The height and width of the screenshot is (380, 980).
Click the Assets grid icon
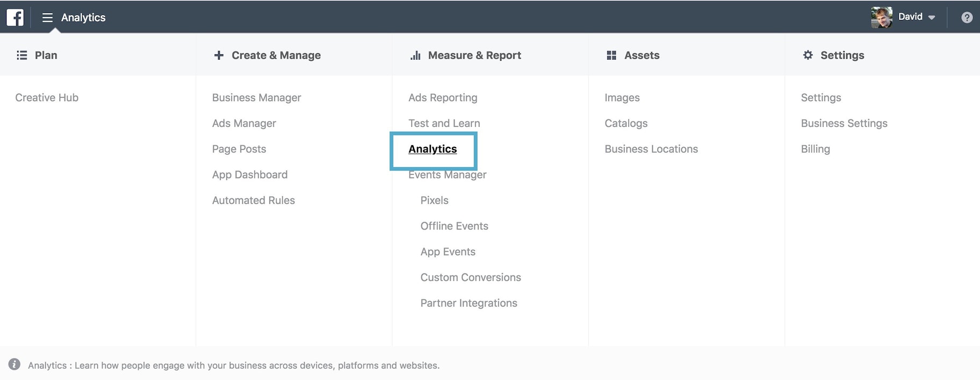611,55
